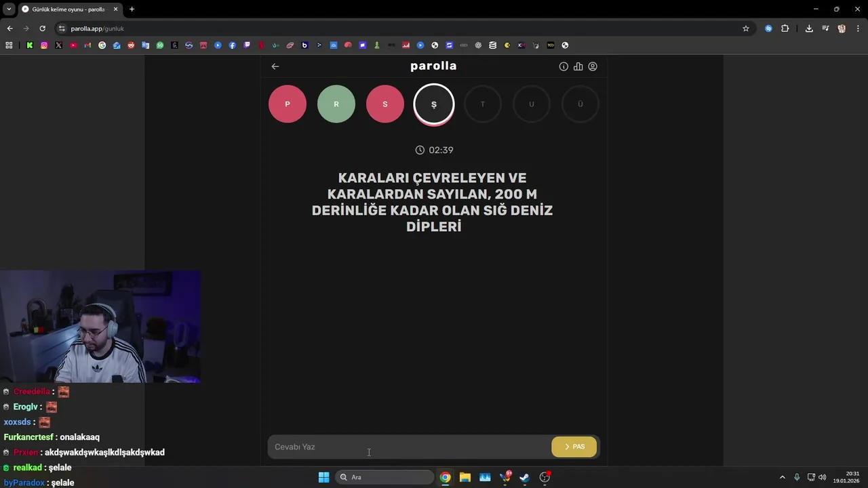The height and width of the screenshot is (488, 868).
Task: Open the YouTube bookmark
Action: tap(73, 45)
